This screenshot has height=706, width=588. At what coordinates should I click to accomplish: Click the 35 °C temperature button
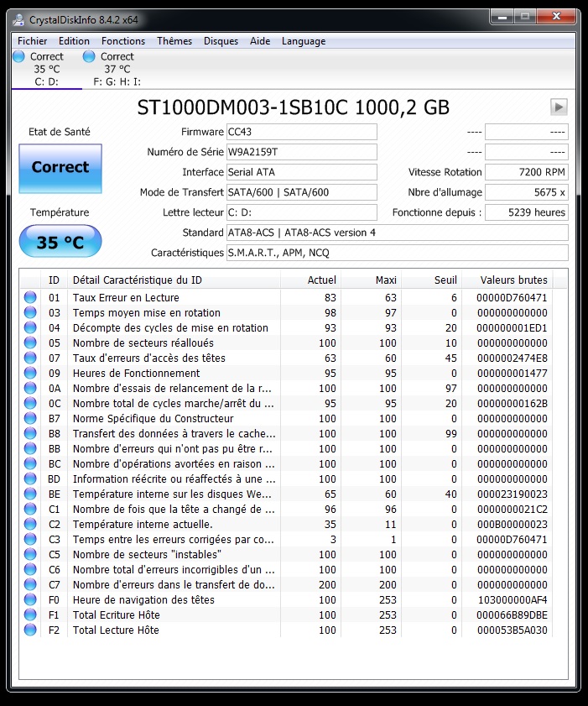pyautogui.click(x=60, y=241)
